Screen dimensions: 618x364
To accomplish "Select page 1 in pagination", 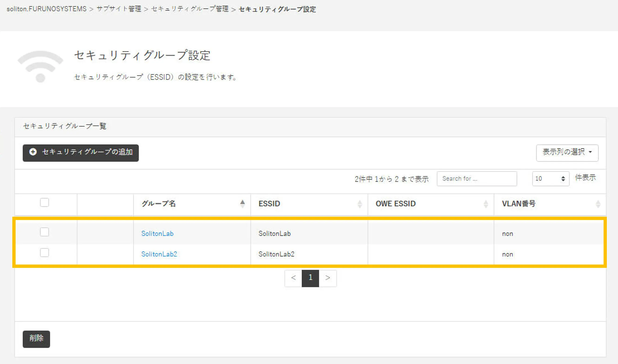I will [310, 278].
